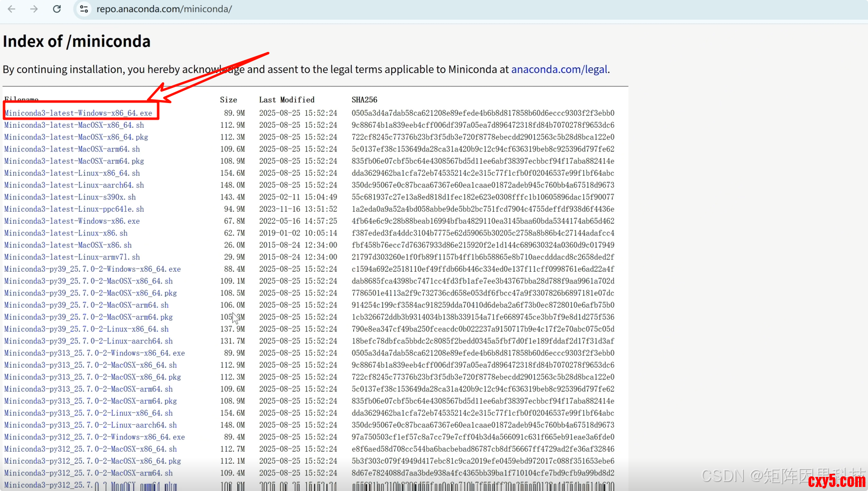Download Miniconda3-latest-Linux-x86.sh

tap(66, 233)
